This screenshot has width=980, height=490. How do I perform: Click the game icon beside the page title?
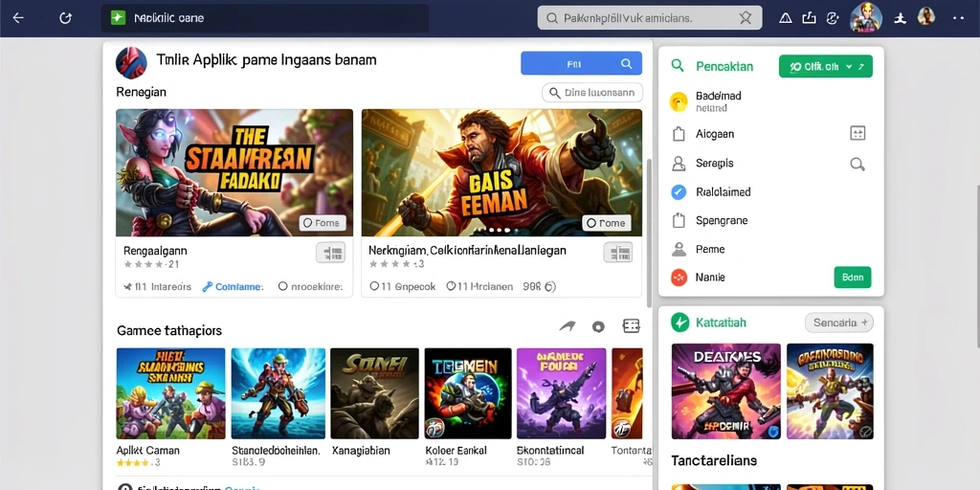(131, 62)
